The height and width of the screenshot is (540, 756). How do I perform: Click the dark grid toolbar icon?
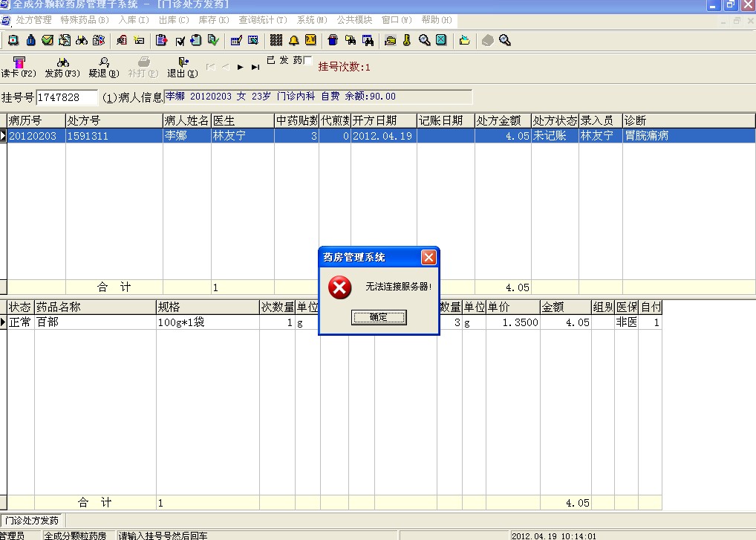tap(276, 41)
